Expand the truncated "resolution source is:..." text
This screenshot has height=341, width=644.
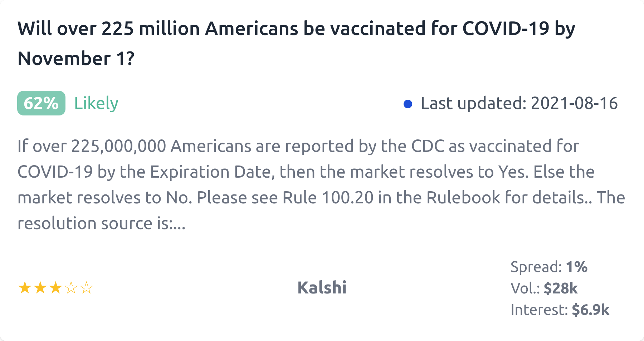[102, 223]
